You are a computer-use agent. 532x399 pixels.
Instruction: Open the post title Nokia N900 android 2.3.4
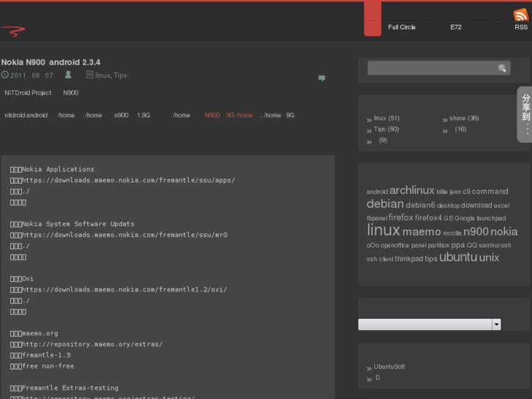(51, 62)
